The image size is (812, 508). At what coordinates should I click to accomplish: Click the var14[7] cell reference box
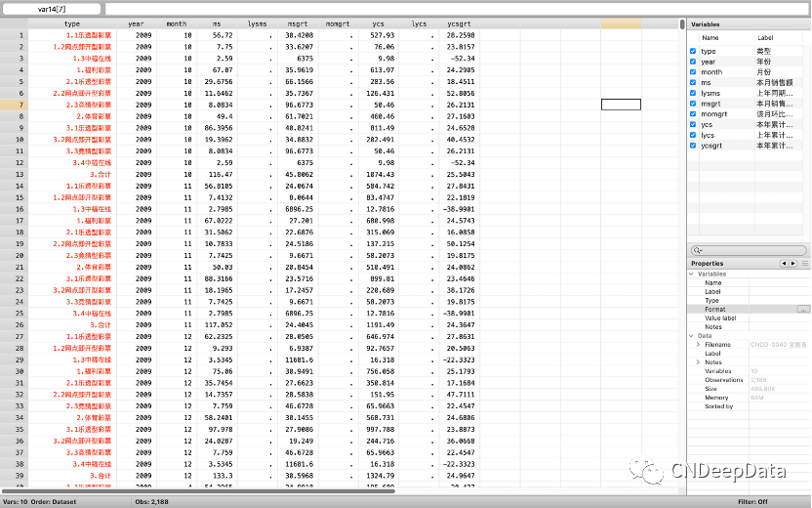pyautogui.click(x=52, y=9)
